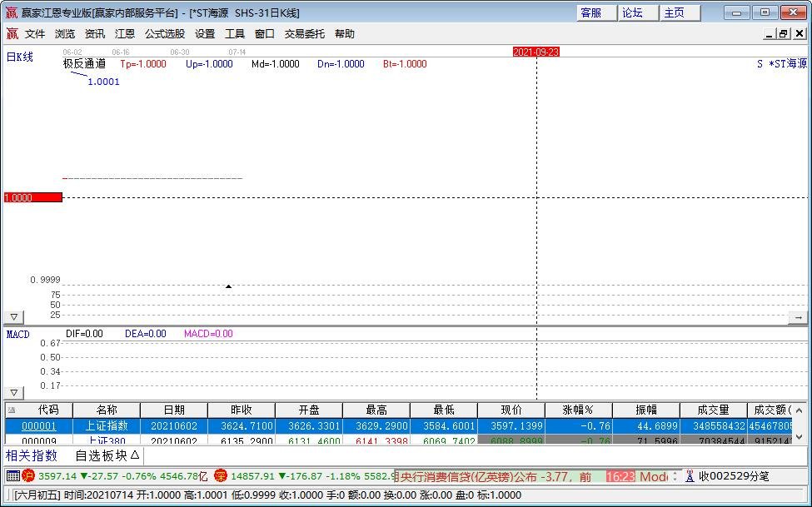Open the 设置 menu
Image resolution: width=812 pixels, height=507 pixels.
[x=205, y=33]
